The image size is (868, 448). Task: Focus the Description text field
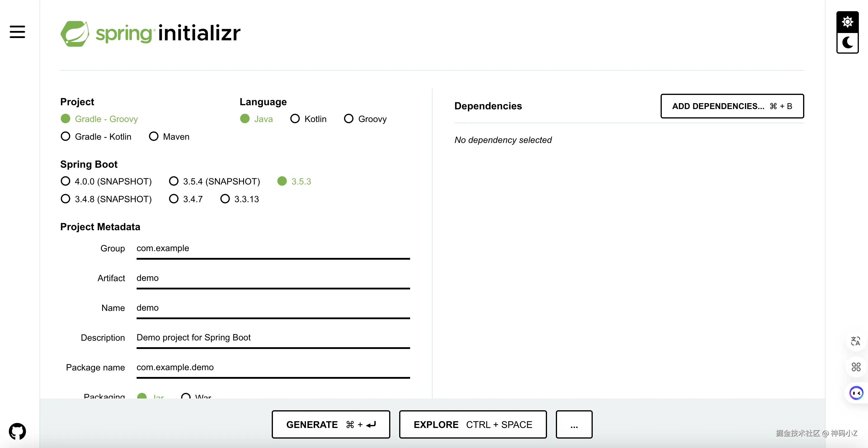click(x=273, y=337)
